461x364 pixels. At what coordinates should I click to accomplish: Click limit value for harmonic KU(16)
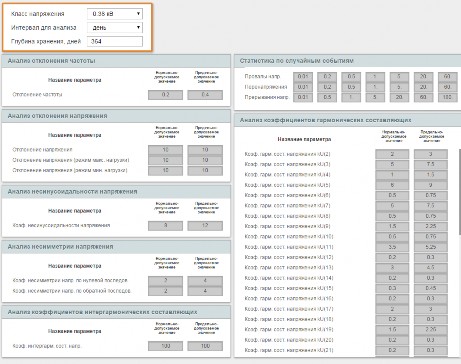431,299
